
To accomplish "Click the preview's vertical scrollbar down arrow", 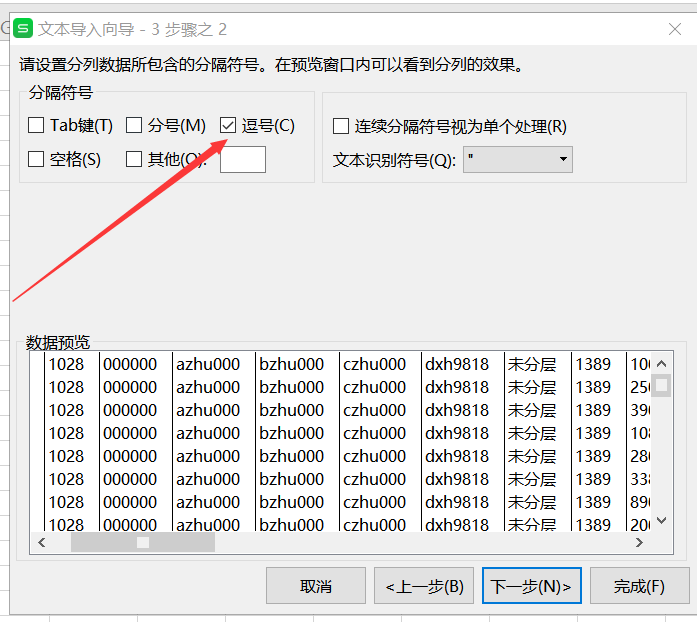I will tap(661, 521).
